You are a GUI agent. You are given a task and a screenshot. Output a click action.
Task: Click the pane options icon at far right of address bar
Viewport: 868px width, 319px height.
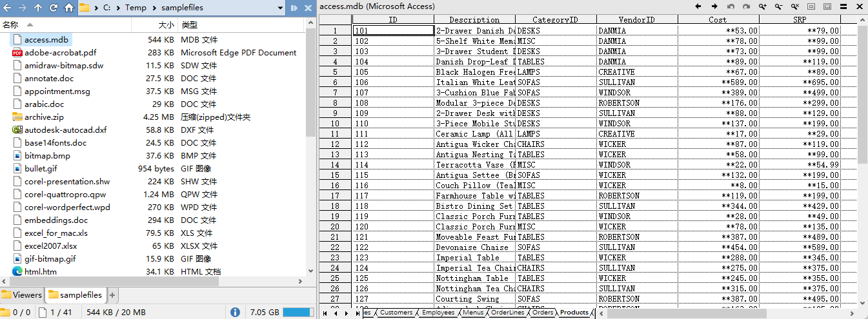[308, 8]
